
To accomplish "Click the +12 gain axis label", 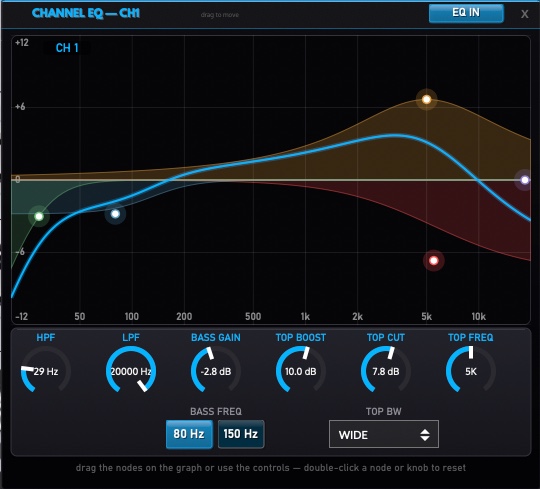I will (x=22, y=43).
